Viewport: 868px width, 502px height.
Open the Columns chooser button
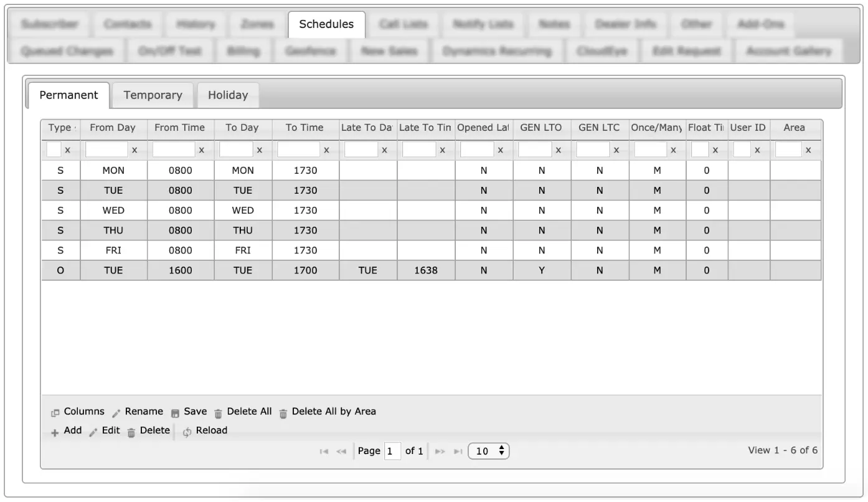pyautogui.click(x=78, y=412)
